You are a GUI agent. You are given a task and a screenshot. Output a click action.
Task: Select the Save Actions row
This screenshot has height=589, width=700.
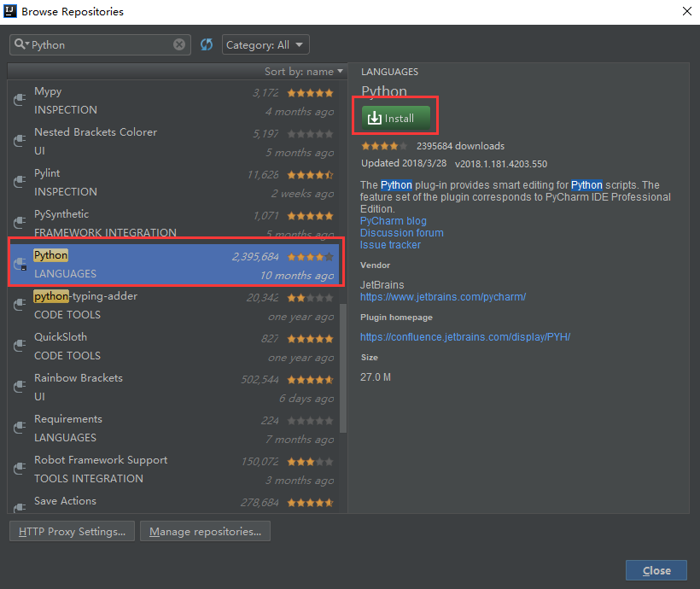[x=173, y=502]
